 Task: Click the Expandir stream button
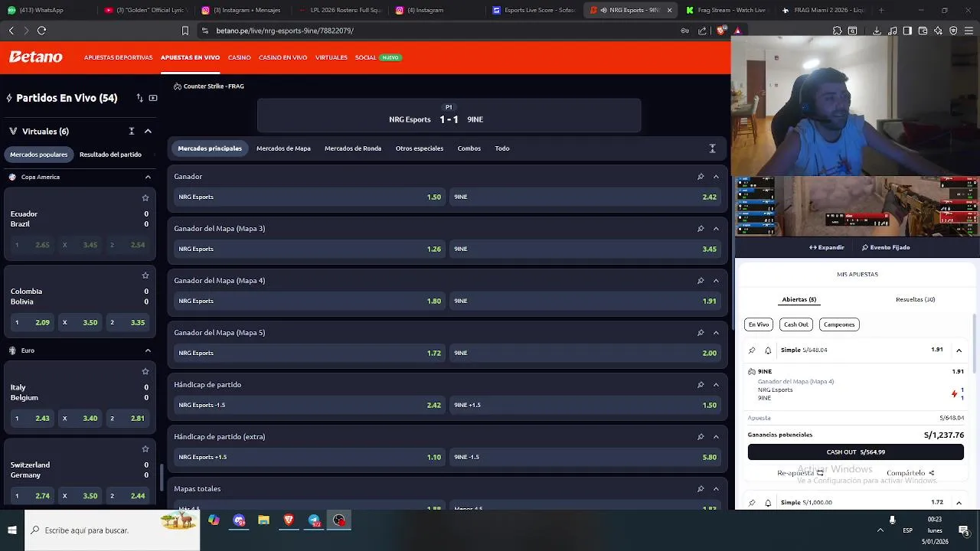tap(827, 247)
